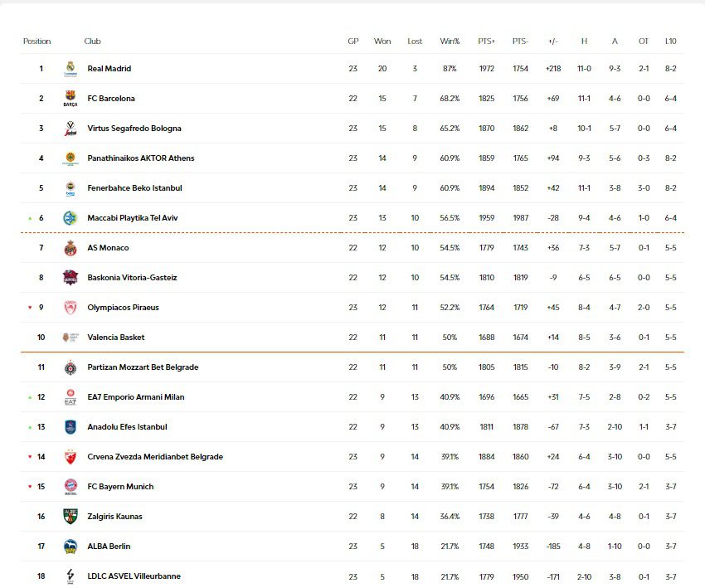The height and width of the screenshot is (588, 705).
Task: Click the Zalgiris Kaunas logo
Action: click(70, 517)
